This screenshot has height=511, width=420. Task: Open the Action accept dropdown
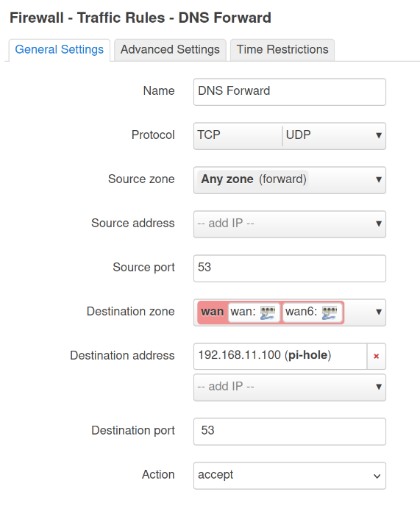(x=290, y=475)
